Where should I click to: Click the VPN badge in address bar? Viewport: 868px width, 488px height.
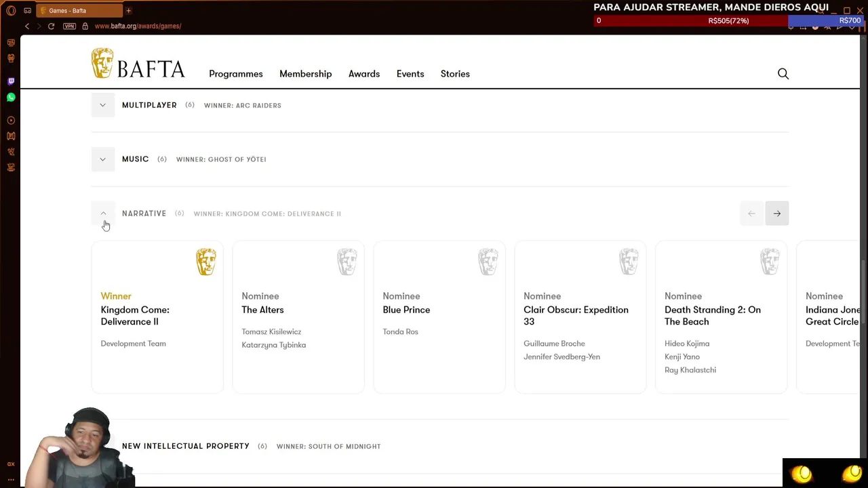(69, 26)
